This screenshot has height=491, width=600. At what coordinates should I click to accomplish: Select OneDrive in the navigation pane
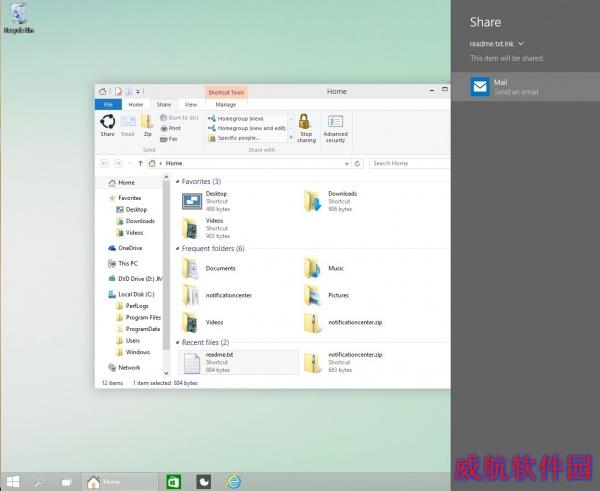tap(125, 248)
